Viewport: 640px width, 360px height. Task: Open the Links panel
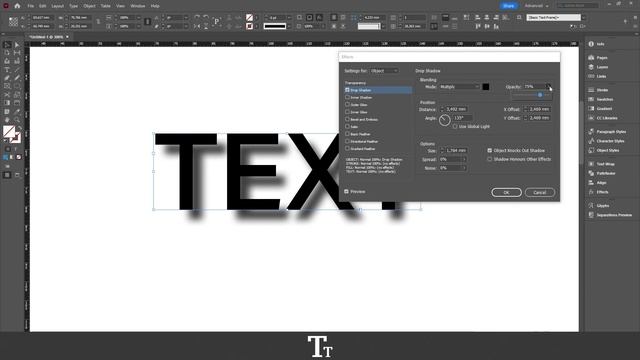[x=598, y=76]
